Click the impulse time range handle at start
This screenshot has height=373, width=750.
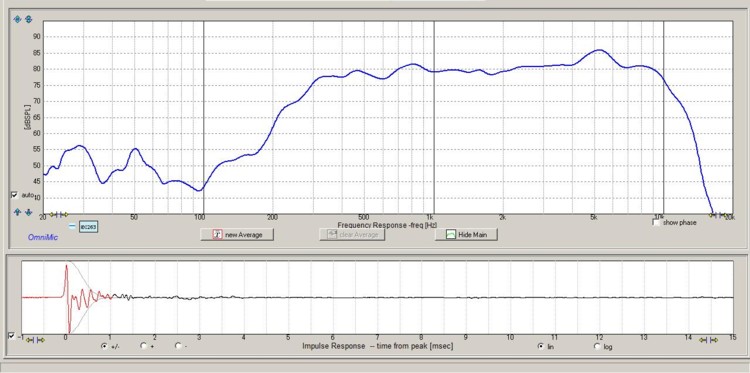click(x=35, y=340)
